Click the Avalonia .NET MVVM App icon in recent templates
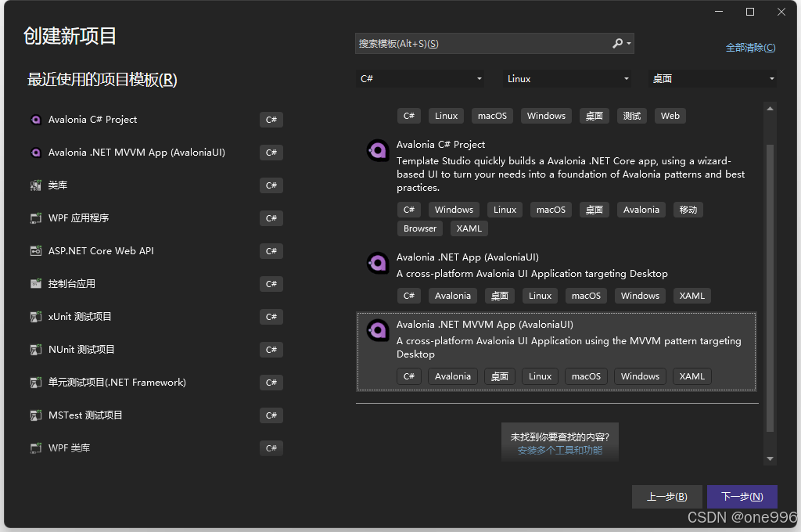The image size is (801, 532). [x=36, y=153]
